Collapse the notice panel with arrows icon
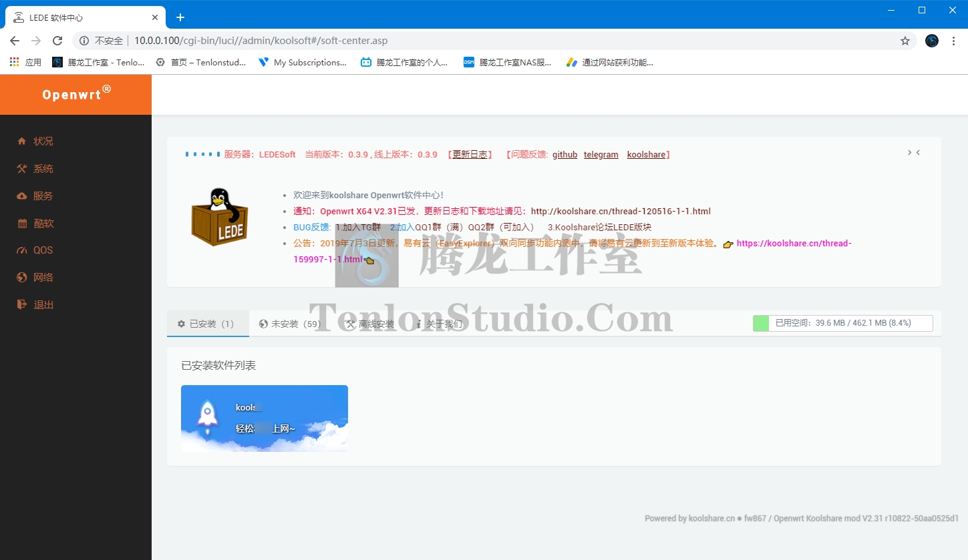Screen dimensions: 968x560 point(914,153)
